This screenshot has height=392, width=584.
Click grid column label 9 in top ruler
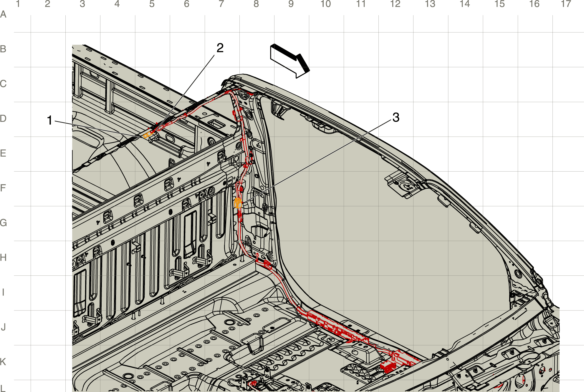click(x=291, y=4)
